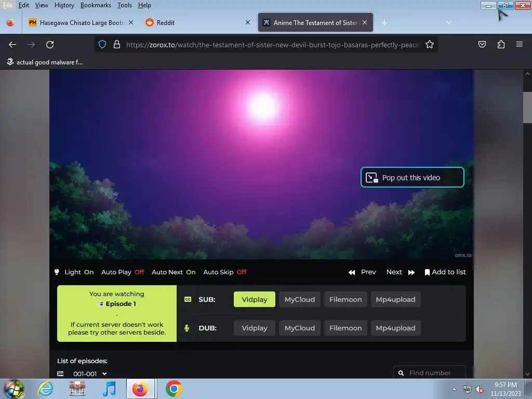This screenshot has height=399, width=532.
Task: Click the search magnifier in Find number
Action: click(401, 373)
